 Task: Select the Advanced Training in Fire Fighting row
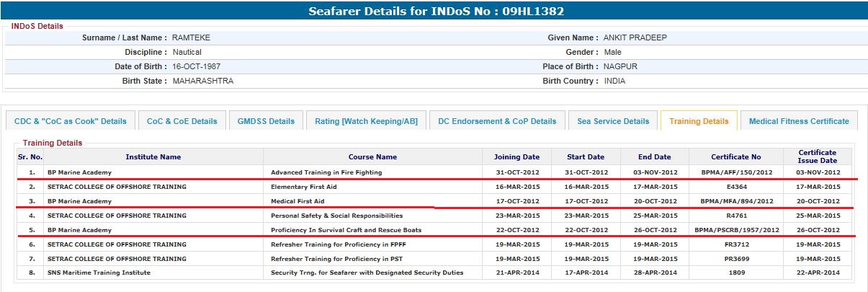pos(326,172)
